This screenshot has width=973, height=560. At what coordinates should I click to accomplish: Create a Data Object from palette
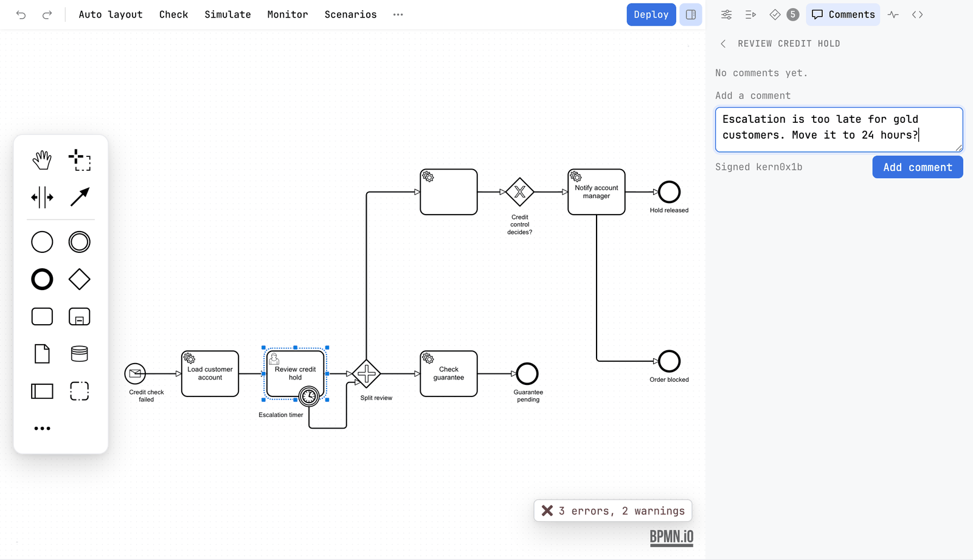[42, 354]
